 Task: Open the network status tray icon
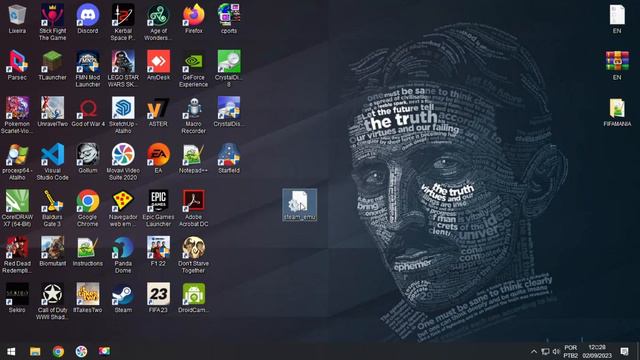(x=545, y=351)
